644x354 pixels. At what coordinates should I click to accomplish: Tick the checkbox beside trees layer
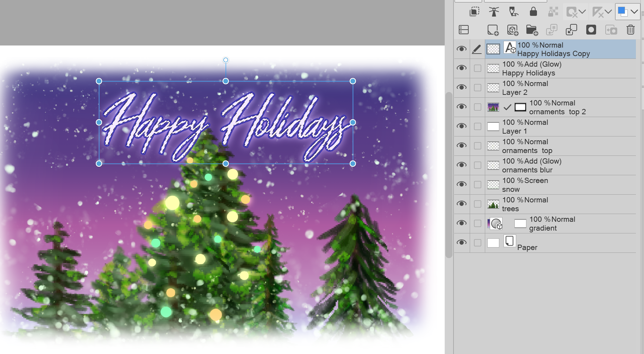tap(477, 204)
